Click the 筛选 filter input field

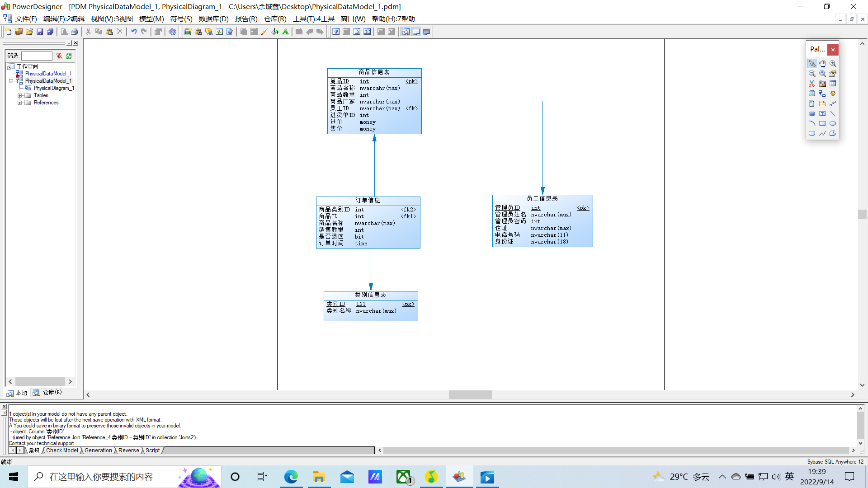click(37, 56)
